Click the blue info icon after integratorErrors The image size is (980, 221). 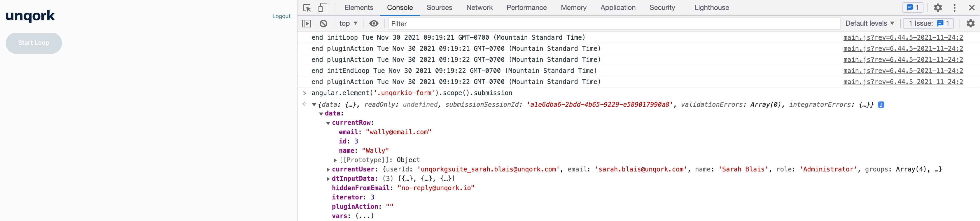tap(881, 105)
